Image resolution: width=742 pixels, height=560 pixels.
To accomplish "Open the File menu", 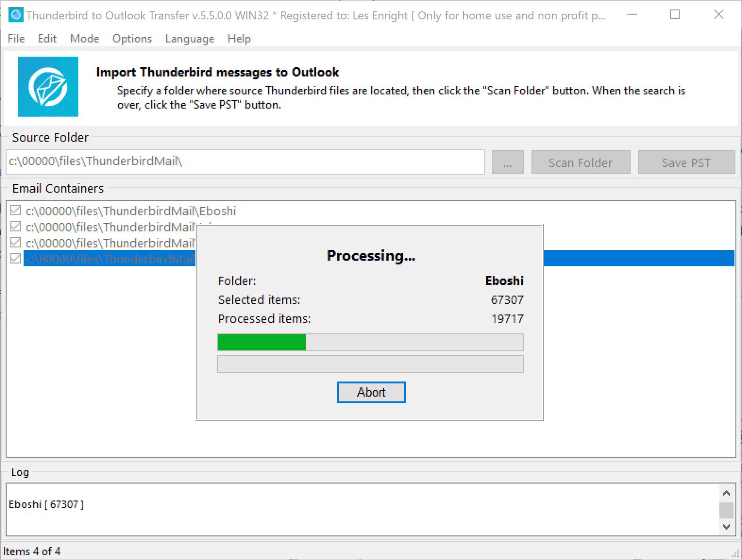I will point(16,39).
